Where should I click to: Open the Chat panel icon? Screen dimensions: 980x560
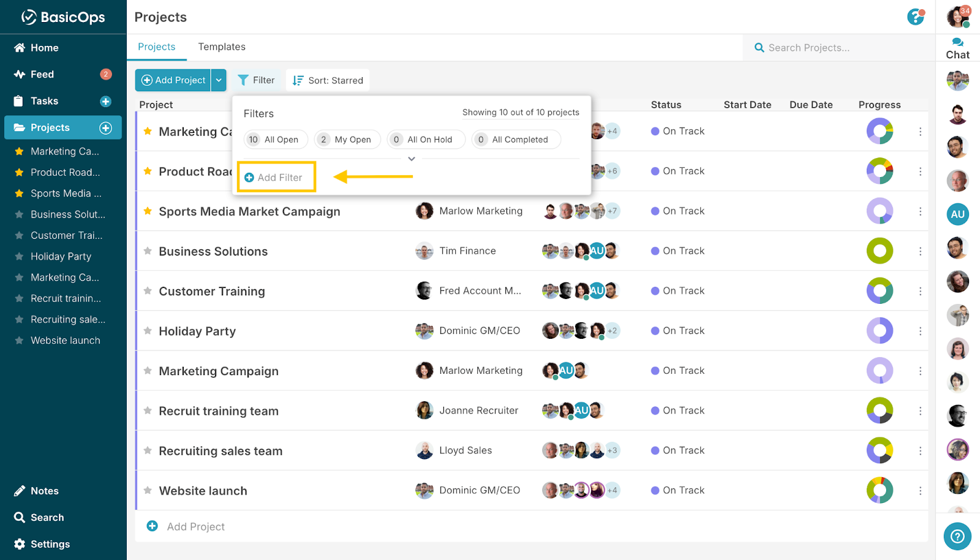coord(957,48)
